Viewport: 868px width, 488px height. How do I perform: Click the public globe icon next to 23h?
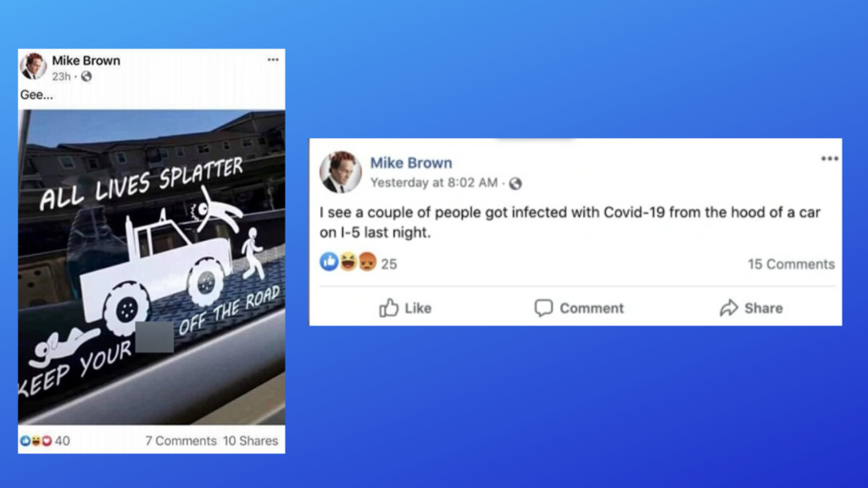(x=86, y=76)
